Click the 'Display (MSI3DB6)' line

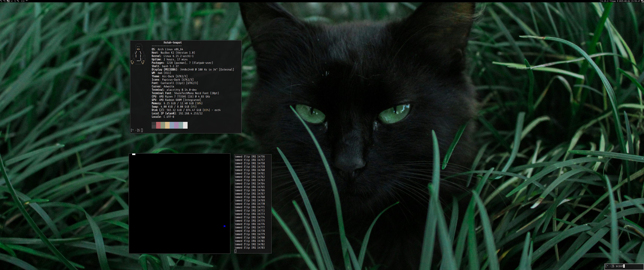click(193, 70)
